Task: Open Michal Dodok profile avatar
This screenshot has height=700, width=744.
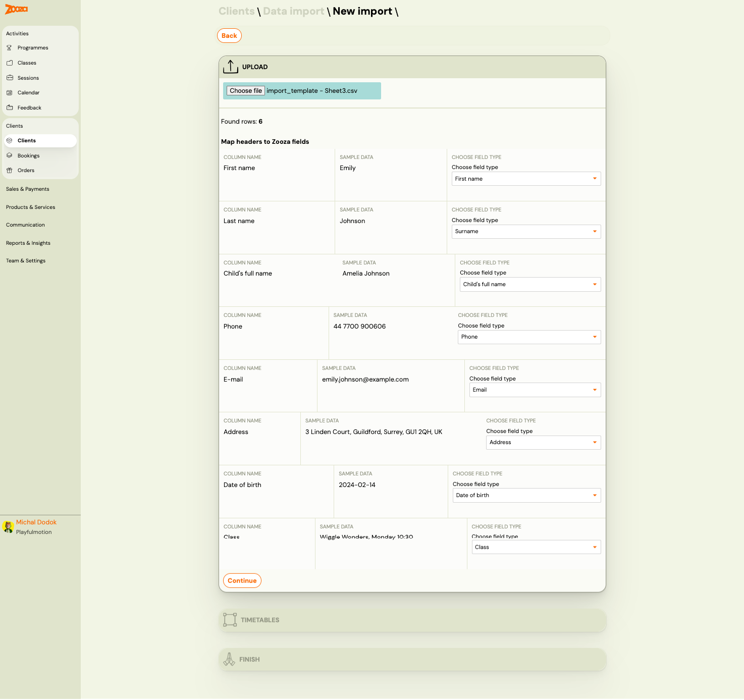Action: coord(8,527)
